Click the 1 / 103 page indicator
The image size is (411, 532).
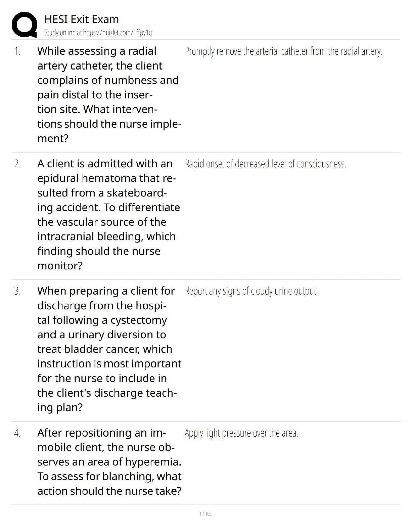(205, 514)
